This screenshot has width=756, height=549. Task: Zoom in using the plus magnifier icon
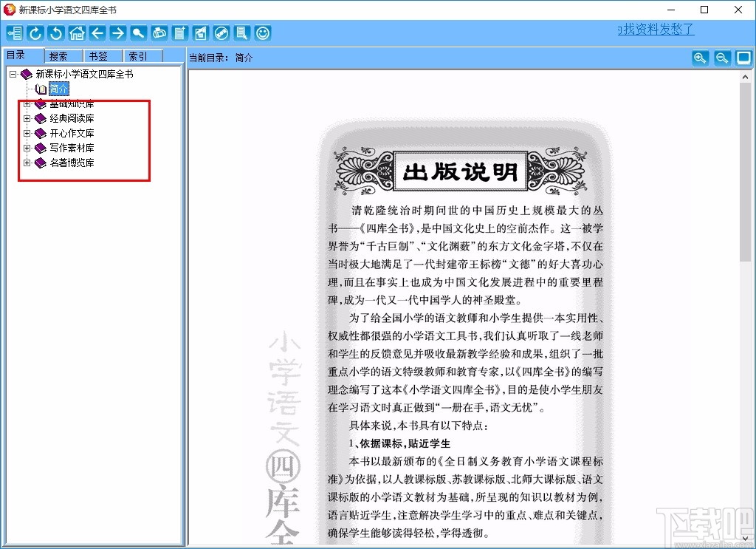click(699, 58)
